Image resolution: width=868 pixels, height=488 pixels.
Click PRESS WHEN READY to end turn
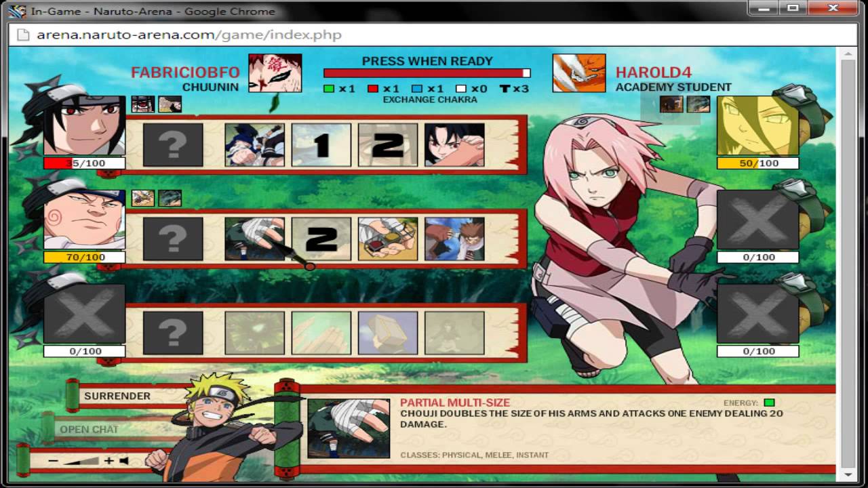pos(427,61)
